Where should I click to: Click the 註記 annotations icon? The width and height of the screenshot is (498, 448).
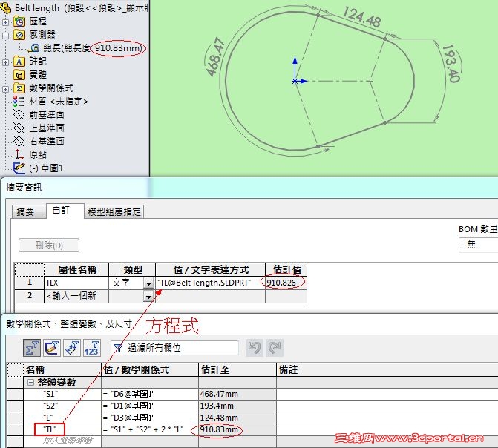point(19,62)
